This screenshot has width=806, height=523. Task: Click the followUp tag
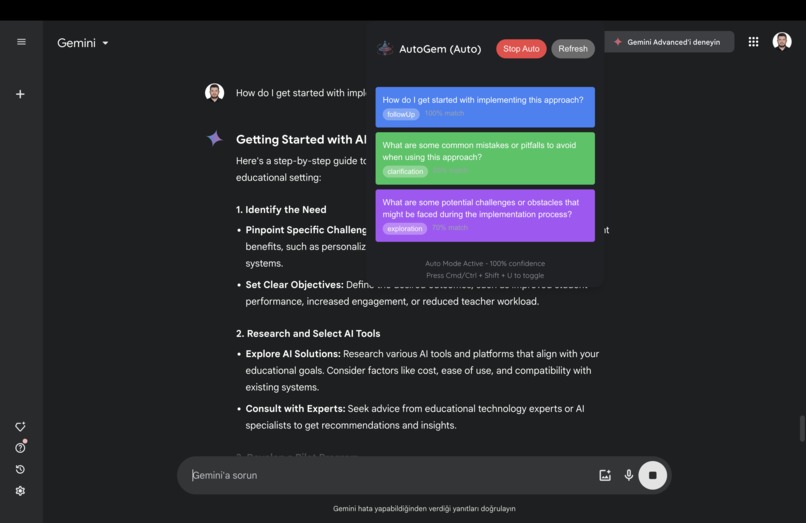[x=401, y=114]
